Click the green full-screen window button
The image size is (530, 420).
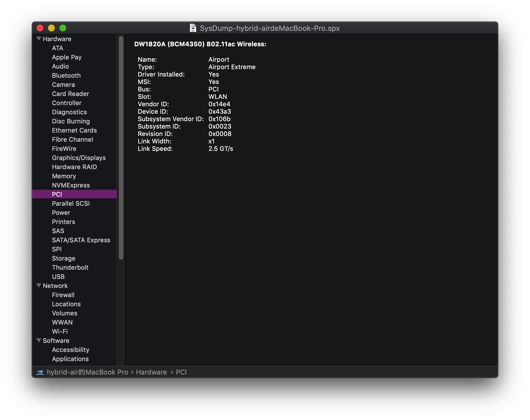[x=63, y=28]
